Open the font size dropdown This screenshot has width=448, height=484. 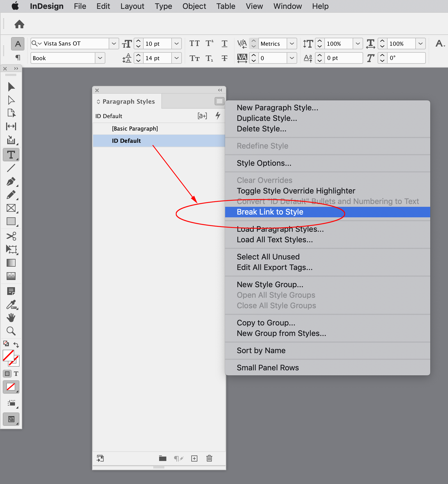pos(177,44)
